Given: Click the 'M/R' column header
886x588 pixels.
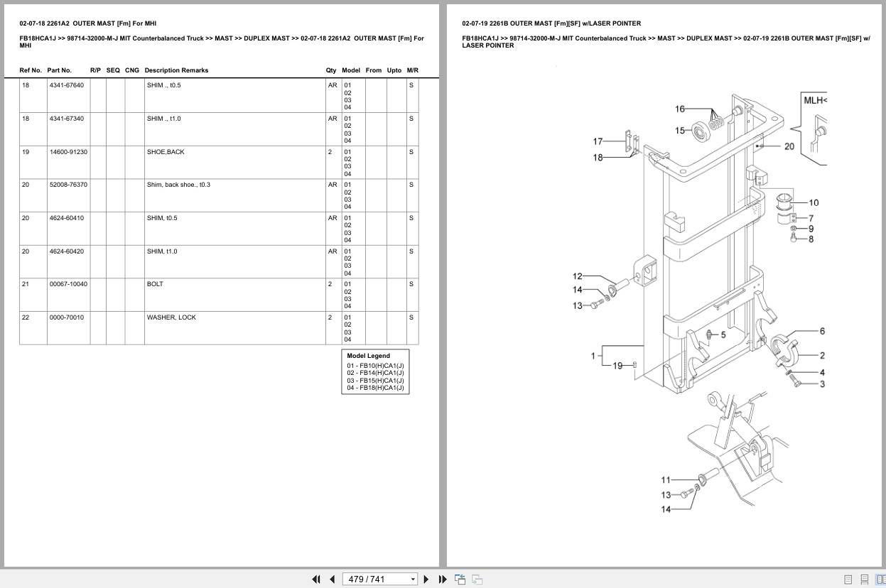Looking at the screenshot, I should (413, 70).
